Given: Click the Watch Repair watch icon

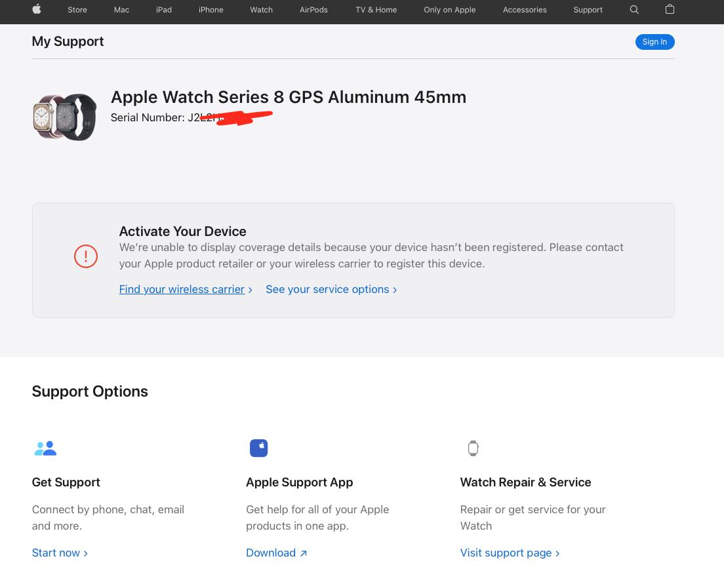Looking at the screenshot, I should pos(473,448).
